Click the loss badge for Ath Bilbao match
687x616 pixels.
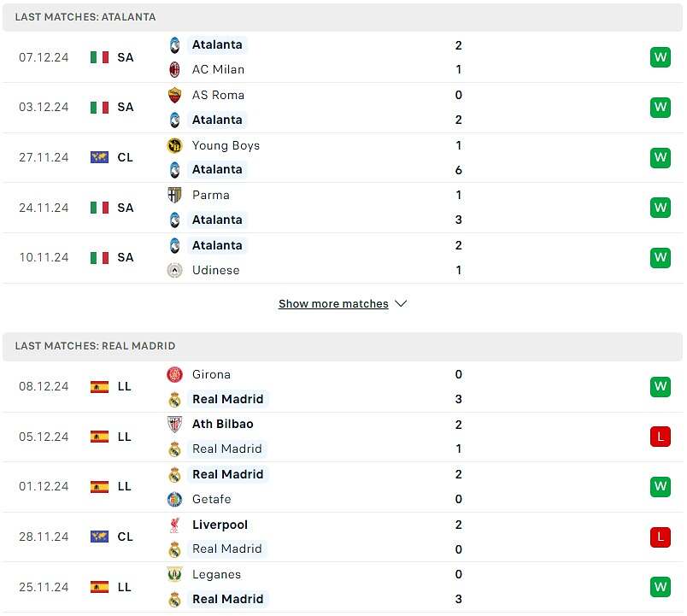click(660, 437)
